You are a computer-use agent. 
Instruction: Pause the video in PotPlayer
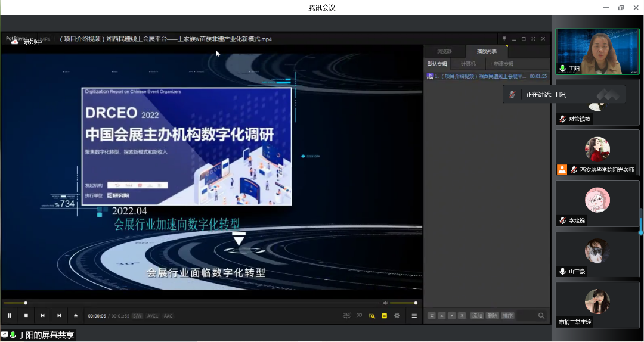point(10,315)
